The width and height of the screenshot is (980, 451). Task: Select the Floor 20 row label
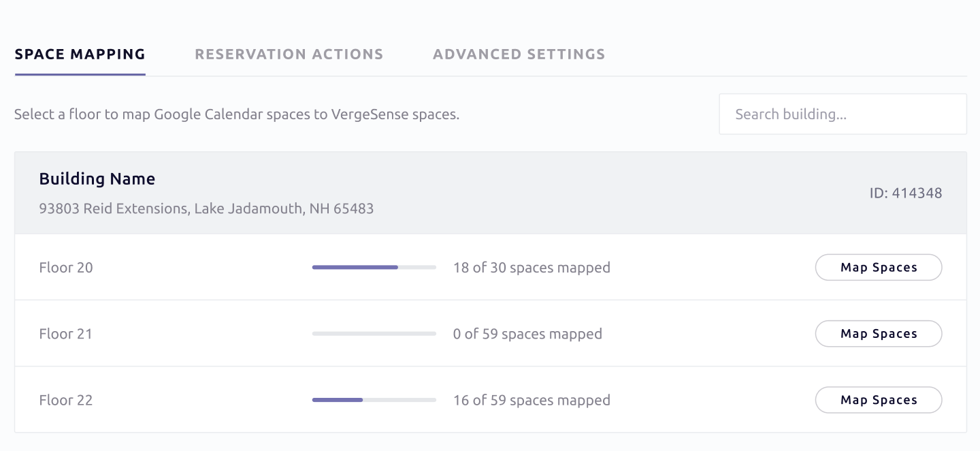(66, 268)
